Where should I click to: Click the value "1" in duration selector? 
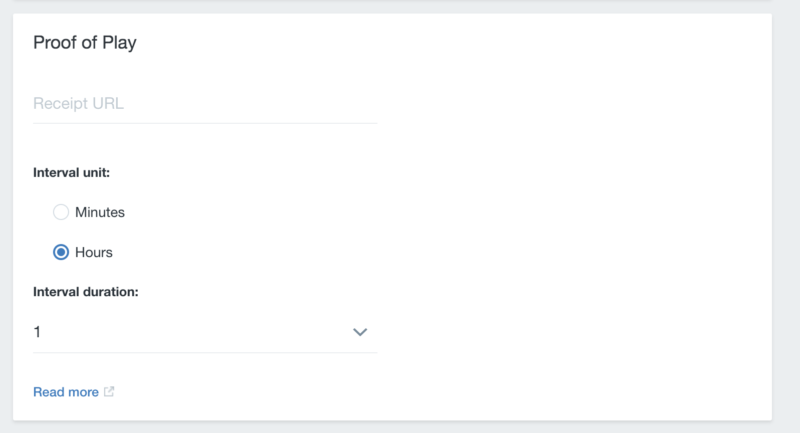pos(37,333)
